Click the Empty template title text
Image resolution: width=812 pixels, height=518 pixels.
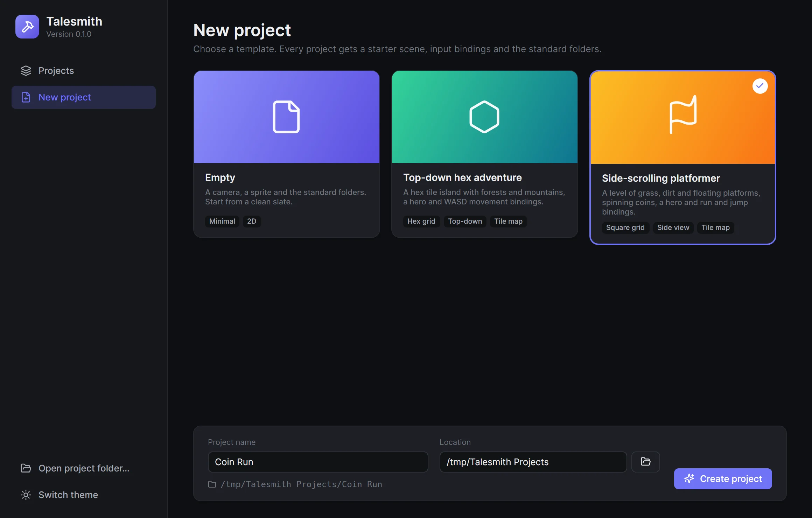220,177
